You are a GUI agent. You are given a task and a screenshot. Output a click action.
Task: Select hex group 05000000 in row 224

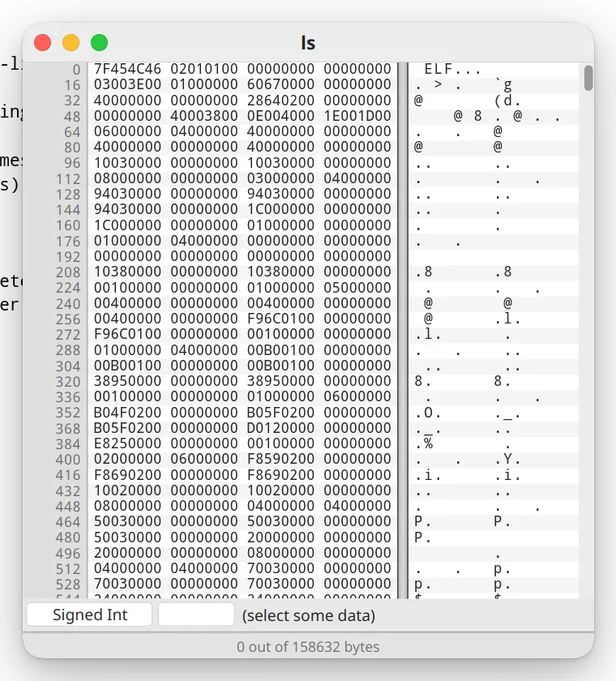[357, 288]
